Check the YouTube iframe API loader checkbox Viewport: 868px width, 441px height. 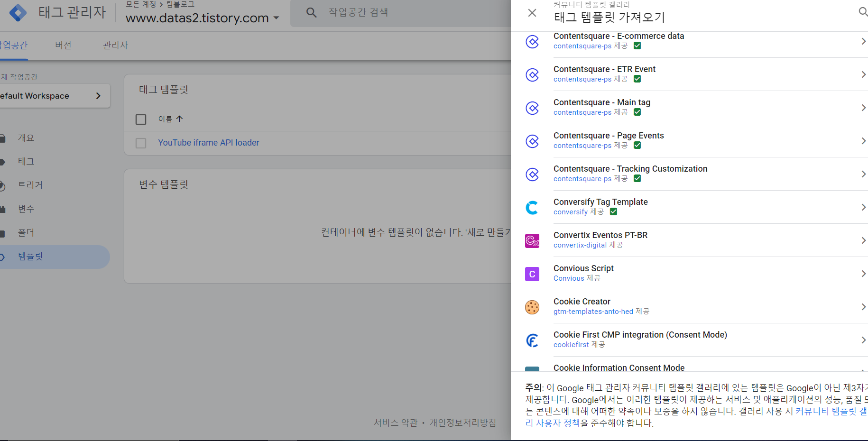pyautogui.click(x=141, y=143)
